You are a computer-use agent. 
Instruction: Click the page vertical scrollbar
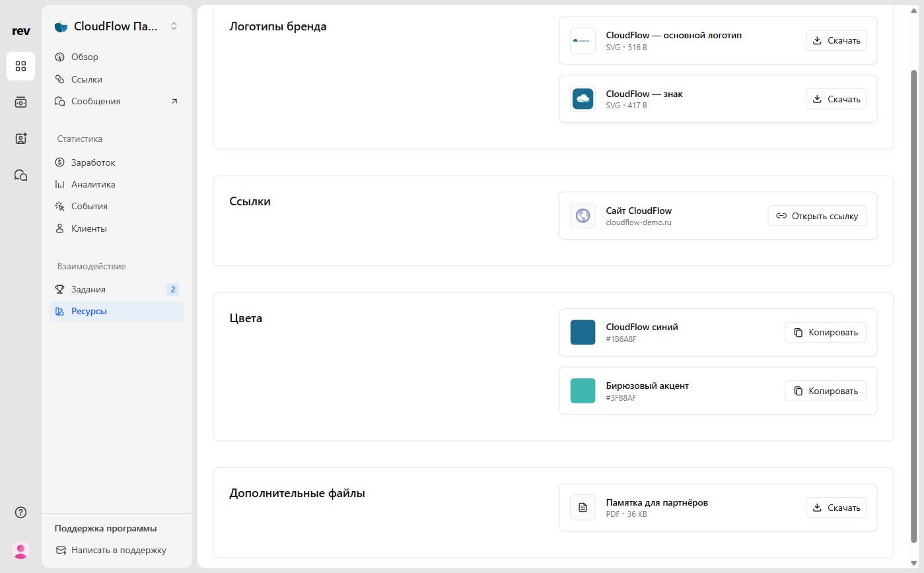pos(914,306)
